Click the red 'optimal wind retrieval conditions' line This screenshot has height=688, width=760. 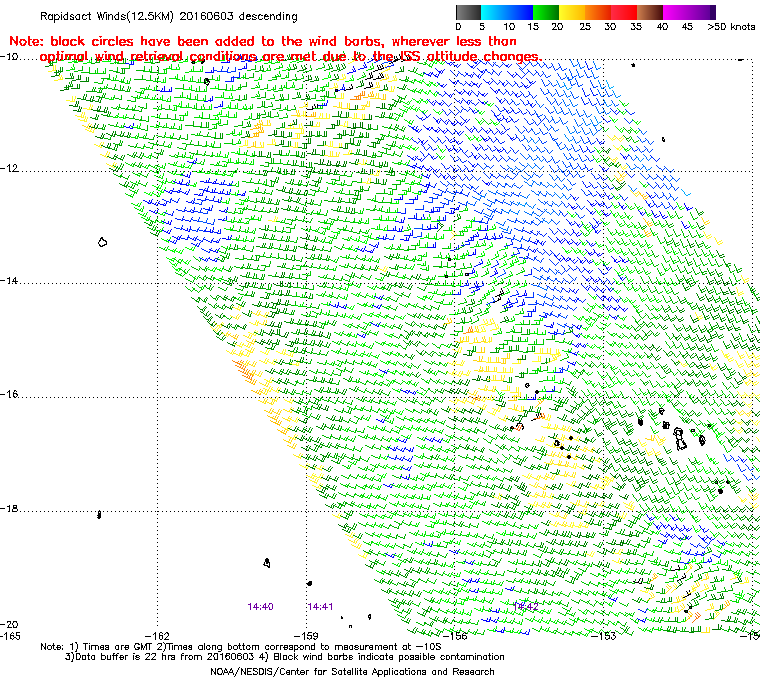coord(290,57)
